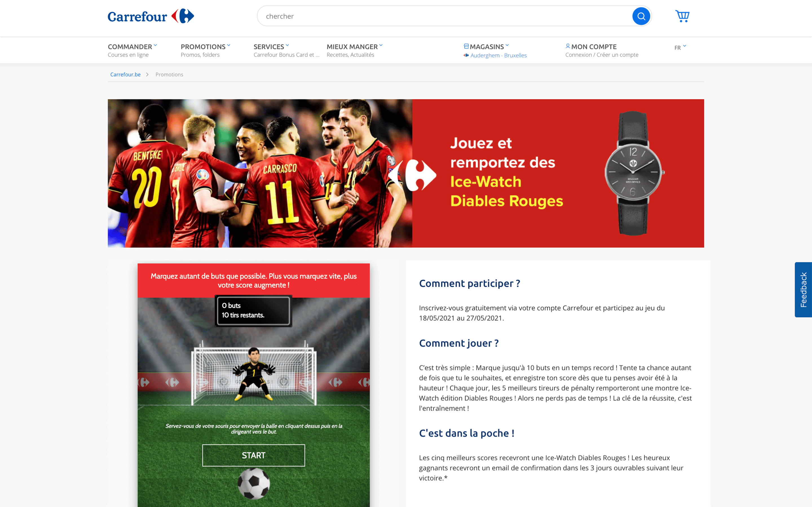
Task: Open the Magasins menu
Action: (x=487, y=47)
